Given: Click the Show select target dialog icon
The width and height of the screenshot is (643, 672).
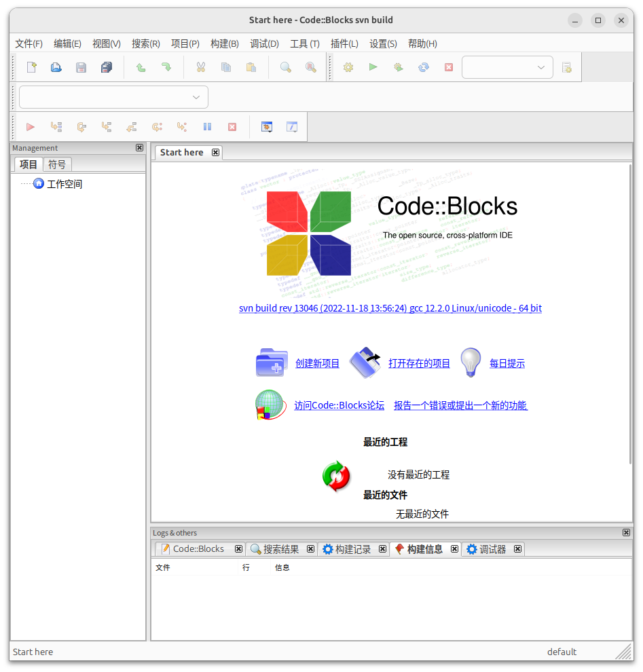Looking at the screenshot, I should coord(567,67).
